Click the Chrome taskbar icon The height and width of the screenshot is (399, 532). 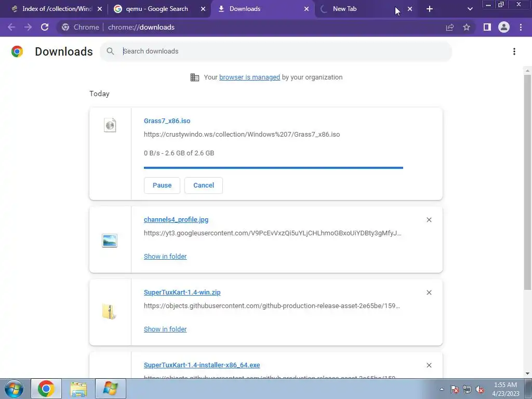[x=46, y=389]
